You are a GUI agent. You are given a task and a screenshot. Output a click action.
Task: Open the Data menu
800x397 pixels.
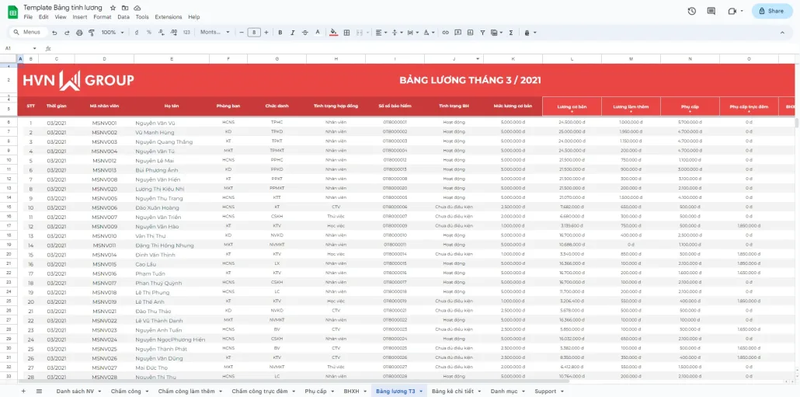point(123,17)
